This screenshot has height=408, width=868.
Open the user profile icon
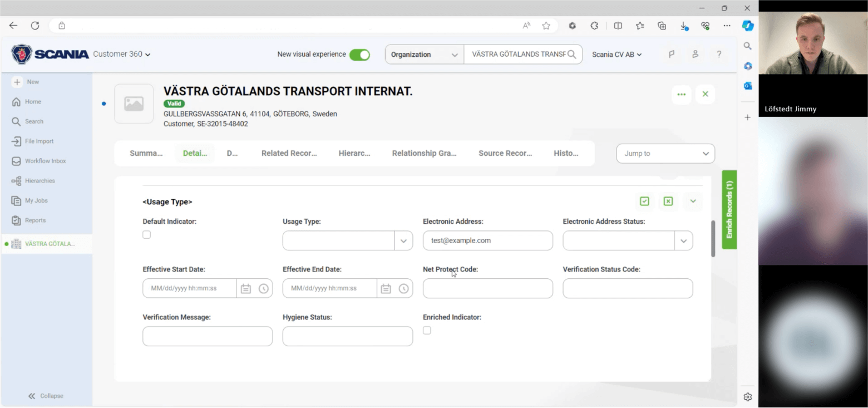click(x=695, y=54)
